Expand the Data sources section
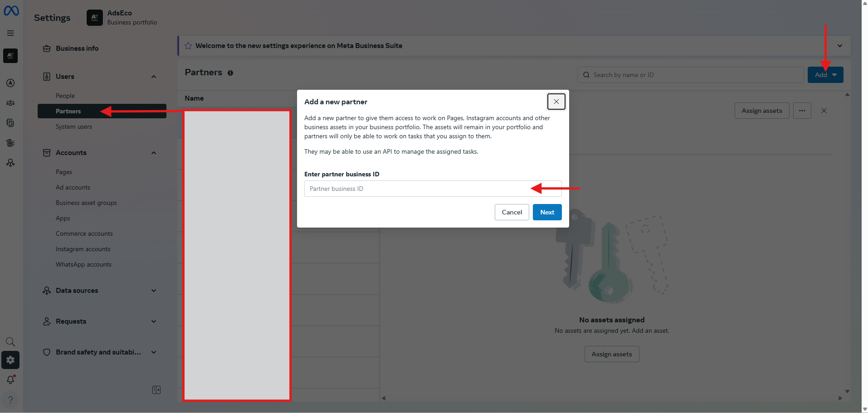This screenshot has height=413, width=868. (154, 291)
